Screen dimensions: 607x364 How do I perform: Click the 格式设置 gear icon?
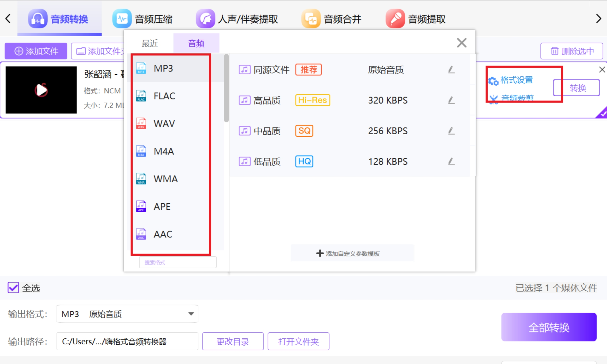pyautogui.click(x=493, y=81)
